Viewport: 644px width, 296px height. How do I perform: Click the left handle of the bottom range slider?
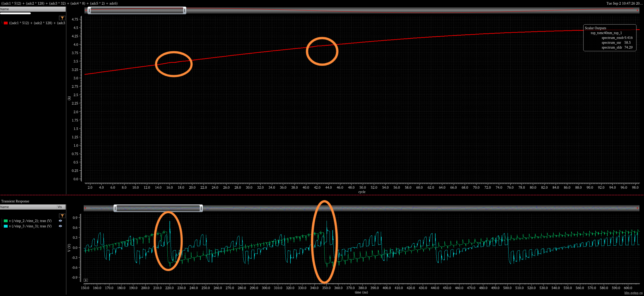pos(115,208)
